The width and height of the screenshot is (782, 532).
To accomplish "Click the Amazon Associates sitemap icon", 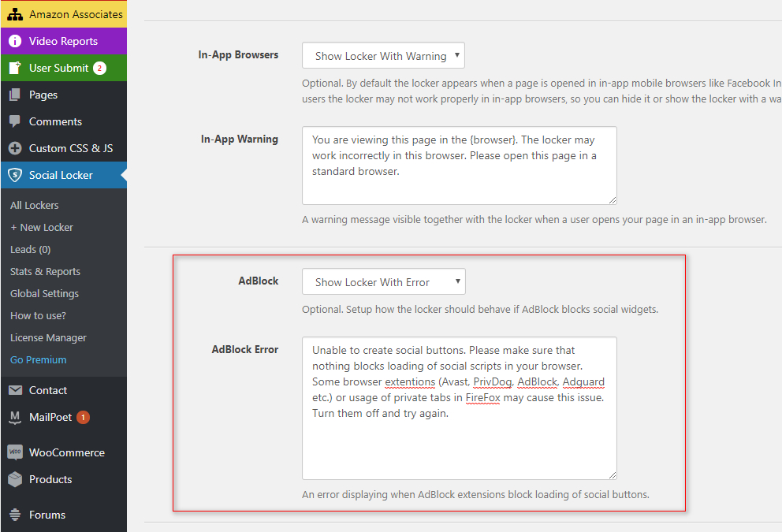I will coord(15,14).
